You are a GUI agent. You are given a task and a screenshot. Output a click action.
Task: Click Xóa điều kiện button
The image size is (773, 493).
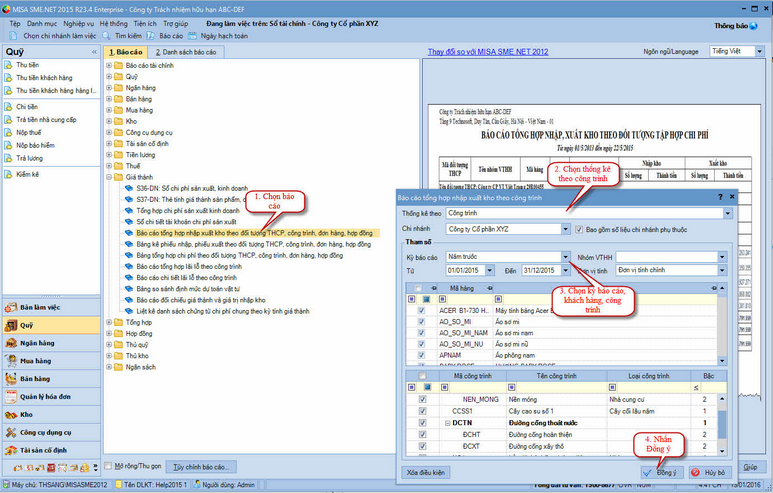pos(425,472)
